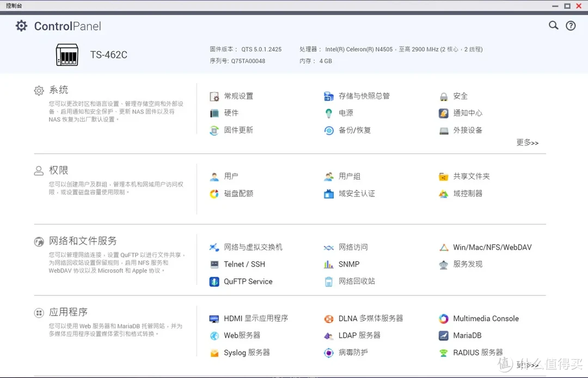588x378 pixels.
Task: Open the 磁盘配额 disk quota settings
Action: coord(237,193)
